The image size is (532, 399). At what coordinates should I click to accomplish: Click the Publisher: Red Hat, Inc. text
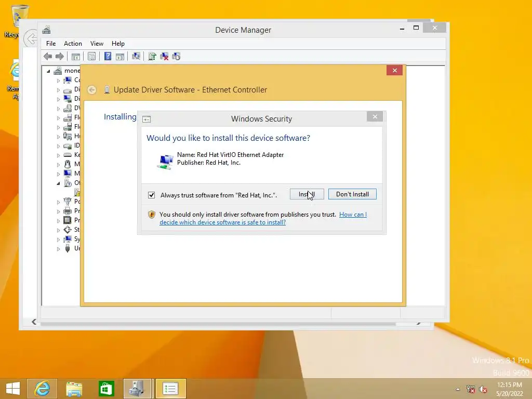point(209,163)
